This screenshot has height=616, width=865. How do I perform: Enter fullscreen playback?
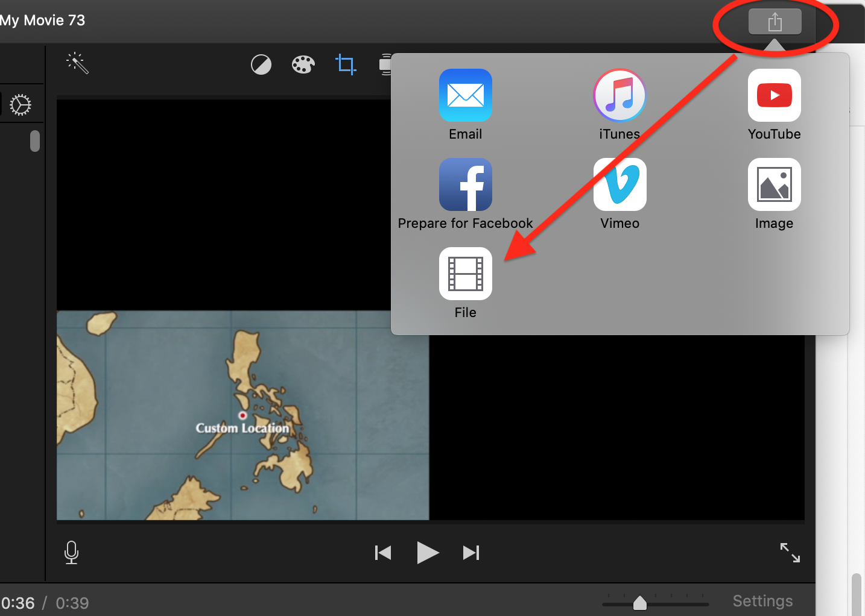[x=790, y=553]
